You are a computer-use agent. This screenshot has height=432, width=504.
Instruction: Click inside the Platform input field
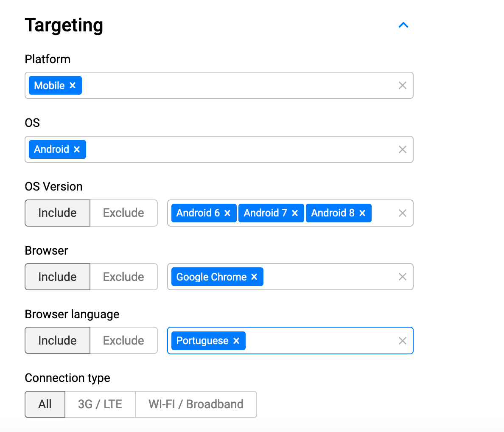click(x=238, y=85)
